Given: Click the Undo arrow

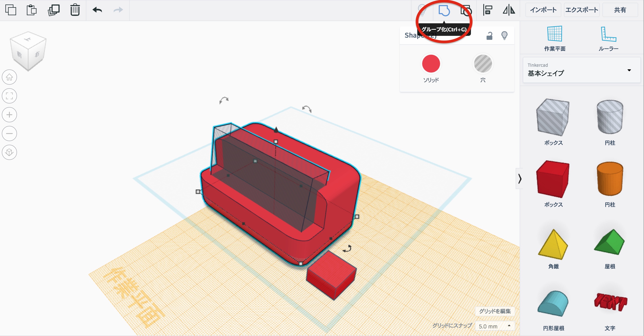Looking at the screenshot, I should point(97,10).
